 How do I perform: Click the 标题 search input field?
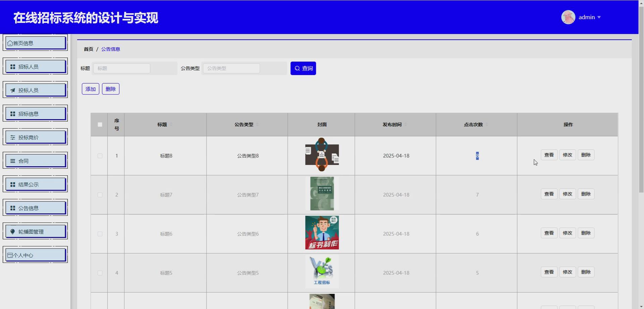[x=121, y=68]
